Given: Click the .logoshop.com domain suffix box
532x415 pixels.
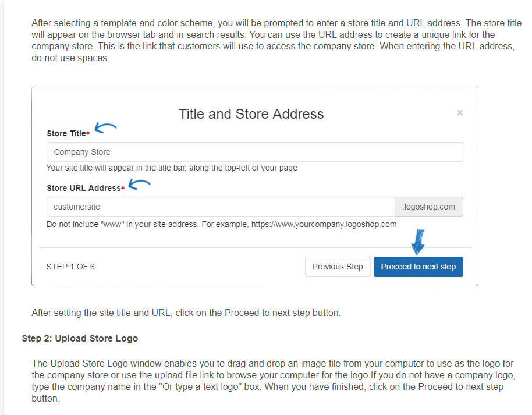Looking at the screenshot, I should pos(429,207).
